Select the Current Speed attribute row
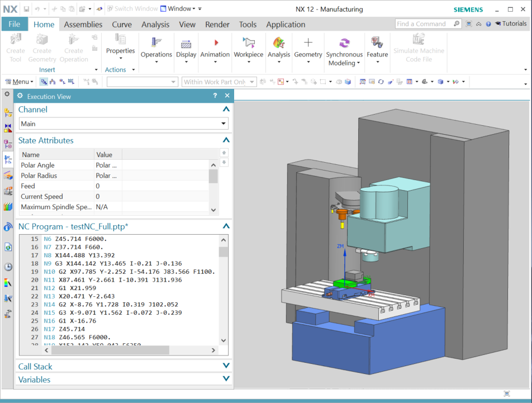The image size is (532, 403). pyautogui.click(x=113, y=196)
